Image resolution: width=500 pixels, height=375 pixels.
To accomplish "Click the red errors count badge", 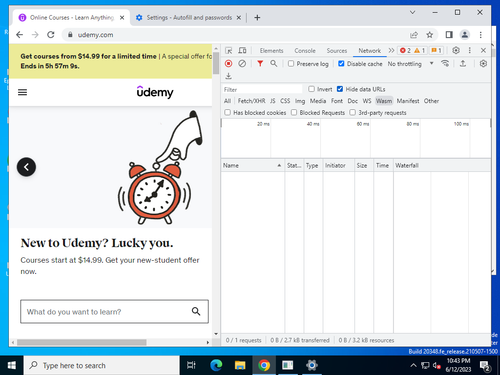I will [x=405, y=50].
